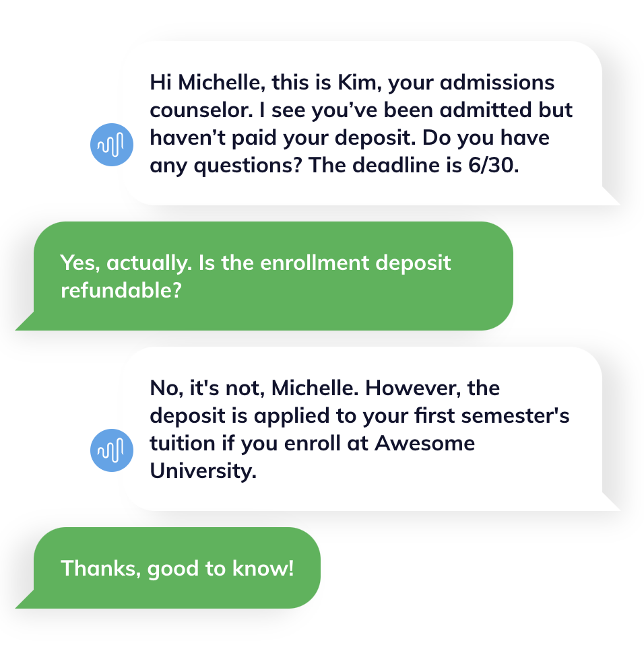Click Kim's avatar beside the deposit deadline message
The image size is (644, 649).
pos(111,143)
